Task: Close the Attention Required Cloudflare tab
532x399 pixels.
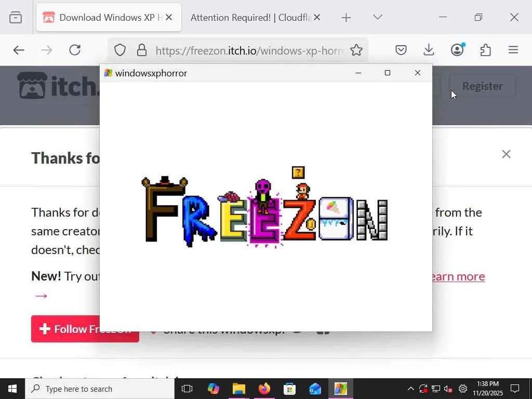Action: click(317, 17)
